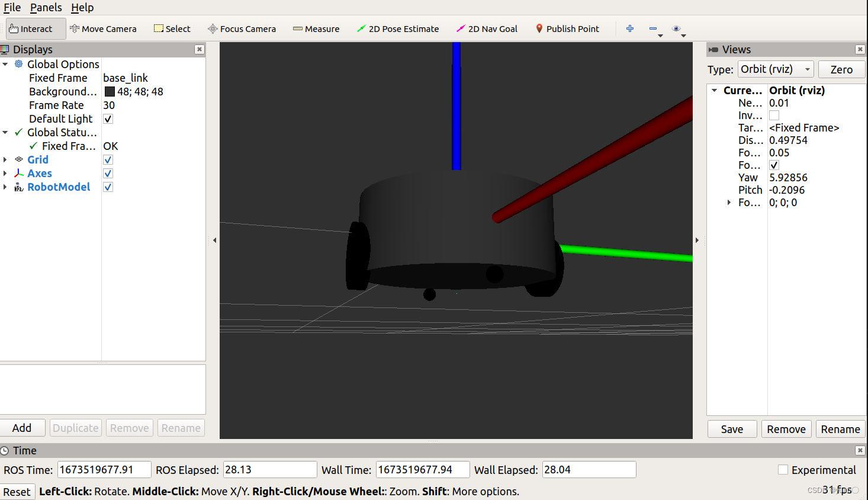This screenshot has width=868, height=500.
Task: Click the Add display button
Action: click(22, 428)
